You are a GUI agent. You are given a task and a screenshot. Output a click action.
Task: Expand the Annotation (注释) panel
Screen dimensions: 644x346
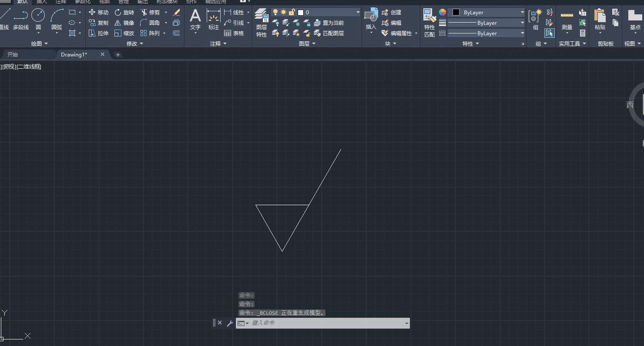pos(218,43)
